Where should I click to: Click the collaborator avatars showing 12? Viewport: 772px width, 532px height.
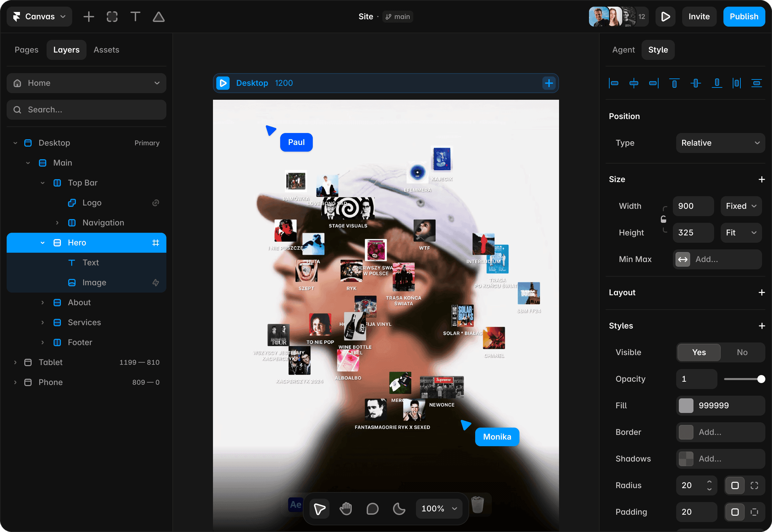[x=619, y=17]
